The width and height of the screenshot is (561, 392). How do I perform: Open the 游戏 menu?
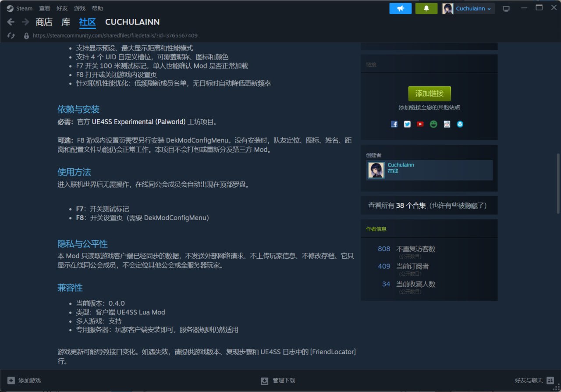[x=80, y=8]
